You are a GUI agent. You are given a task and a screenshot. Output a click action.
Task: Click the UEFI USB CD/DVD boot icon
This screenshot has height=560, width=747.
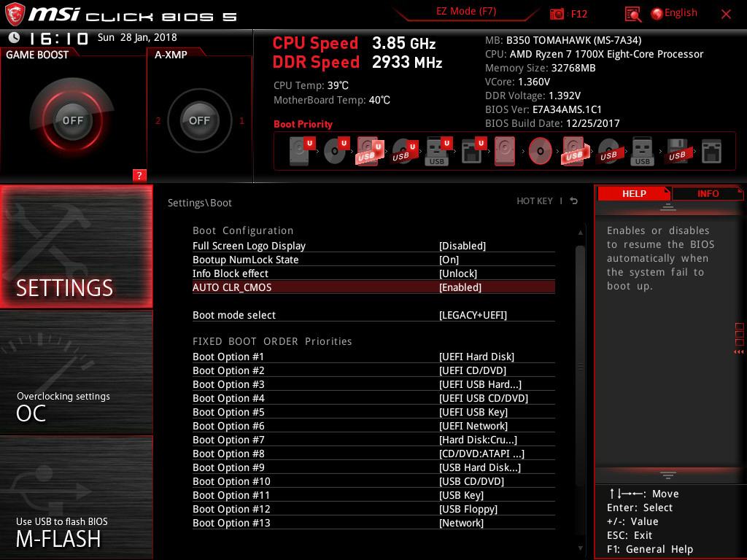pos(404,151)
